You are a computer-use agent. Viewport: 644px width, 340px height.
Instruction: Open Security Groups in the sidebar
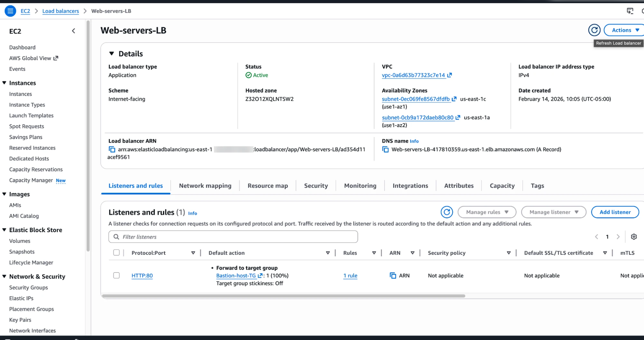[x=28, y=287]
